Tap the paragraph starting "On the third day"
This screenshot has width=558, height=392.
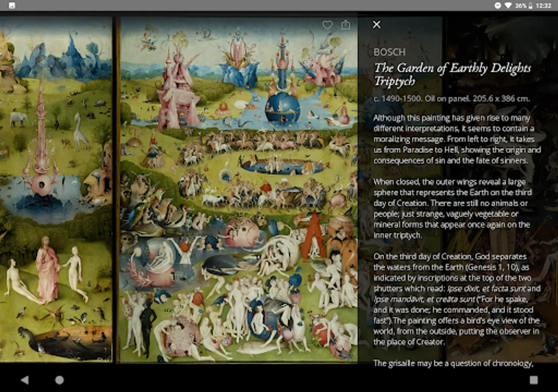tap(457, 299)
